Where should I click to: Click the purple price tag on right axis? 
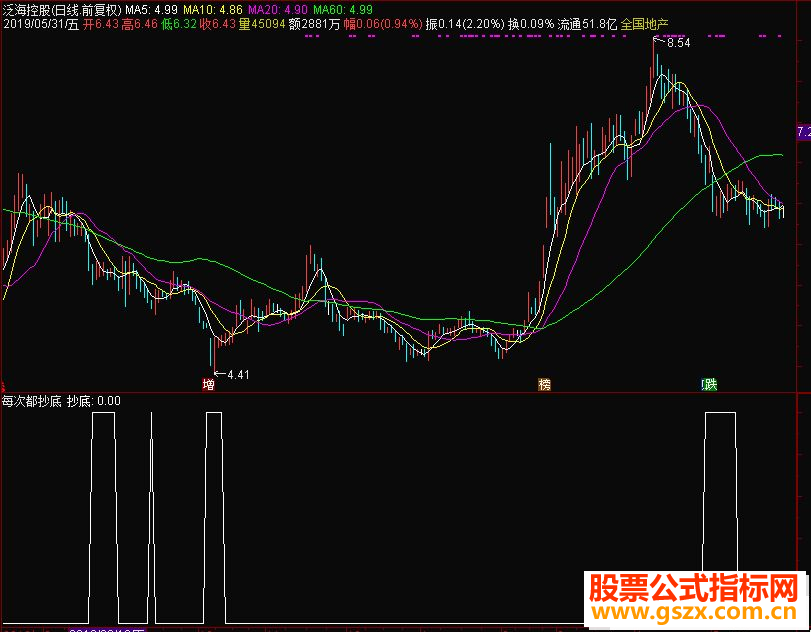coord(804,131)
